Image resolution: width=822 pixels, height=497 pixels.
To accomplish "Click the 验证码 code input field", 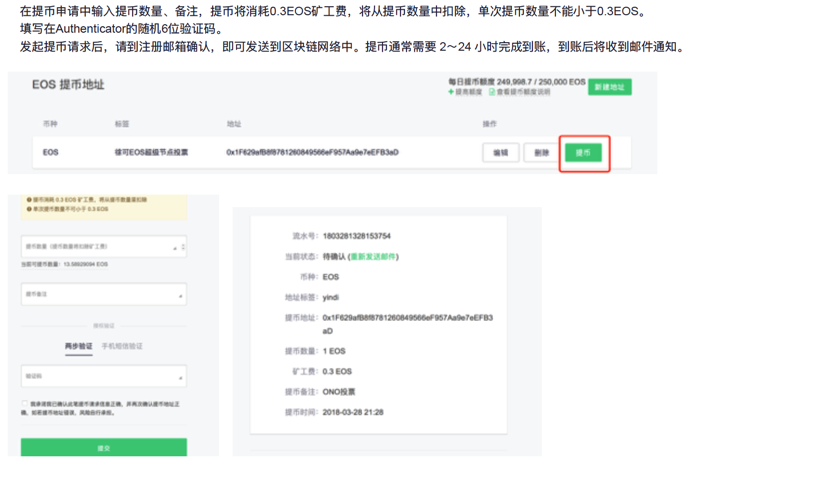I will [x=104, y=376].
